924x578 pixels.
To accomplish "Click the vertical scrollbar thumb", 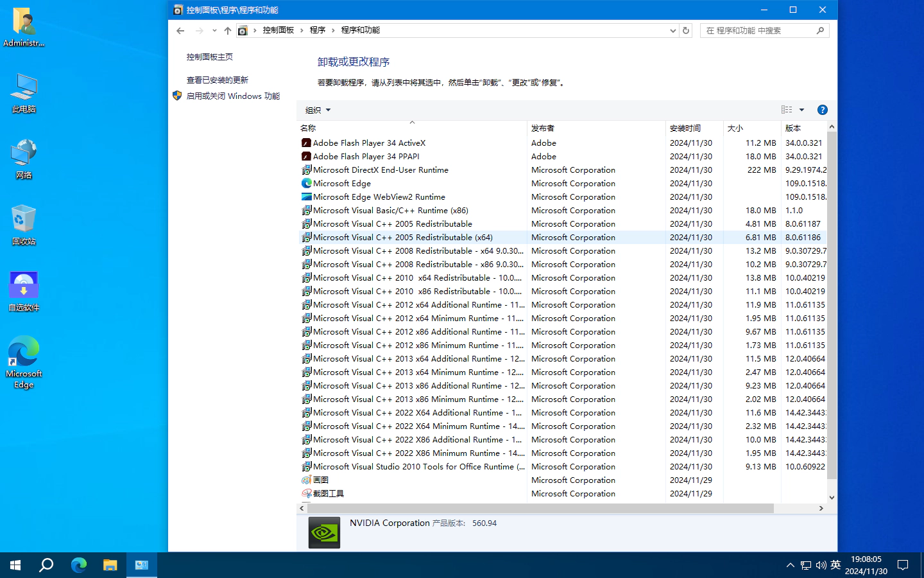I will pos(832,306).
